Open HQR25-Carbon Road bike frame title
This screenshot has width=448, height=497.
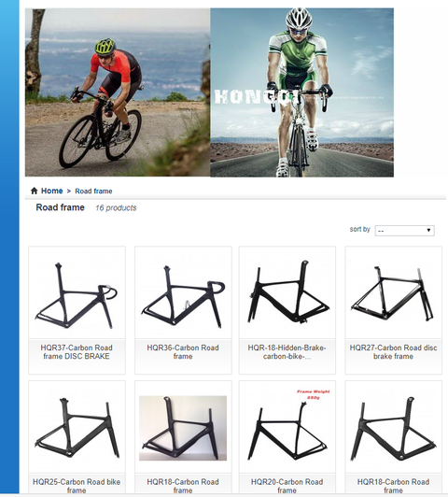click(x=77, y=486)
